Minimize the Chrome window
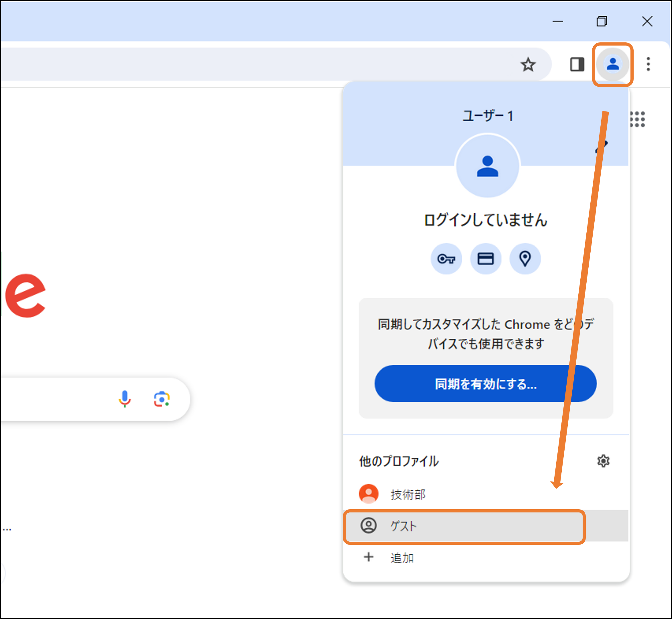The image size is (672, 619). tap(557, 21)
